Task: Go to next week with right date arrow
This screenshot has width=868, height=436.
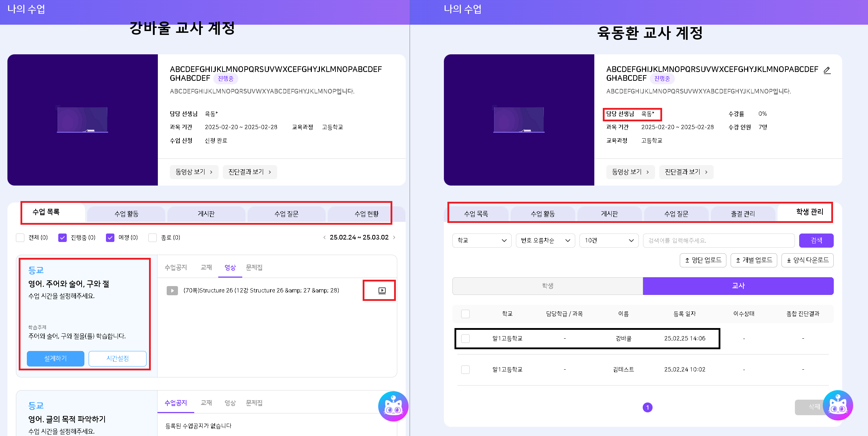Action: 394,237
